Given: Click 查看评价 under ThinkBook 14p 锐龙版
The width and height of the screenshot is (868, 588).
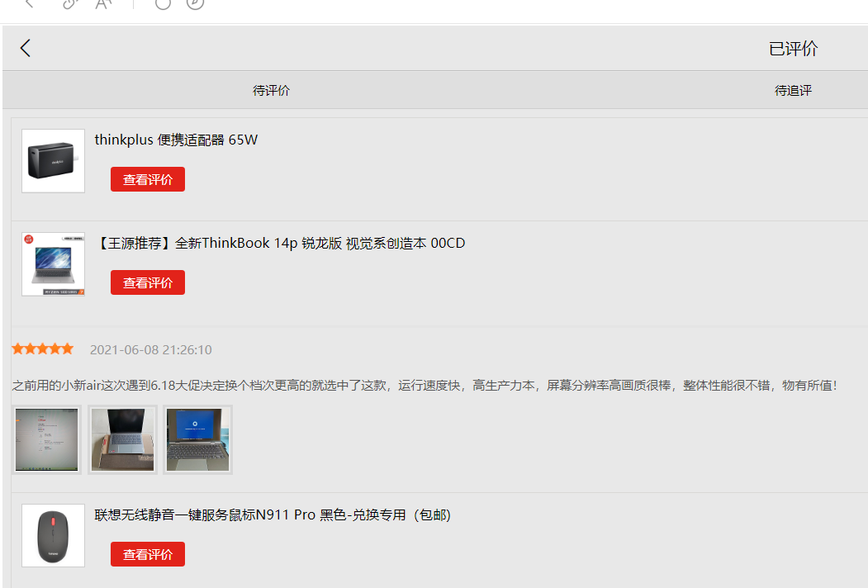Looking at the screenshot, I should pos(148,282).
